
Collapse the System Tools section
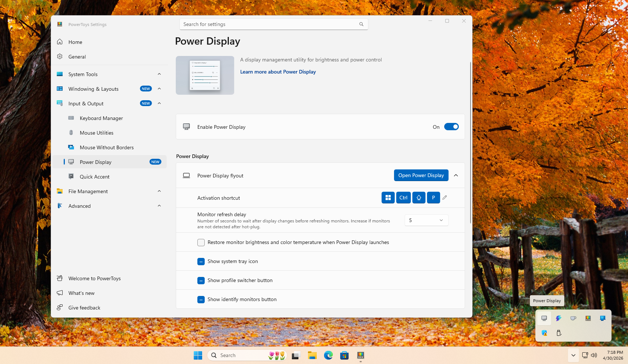pyautogui.click(x=159, y=74)
